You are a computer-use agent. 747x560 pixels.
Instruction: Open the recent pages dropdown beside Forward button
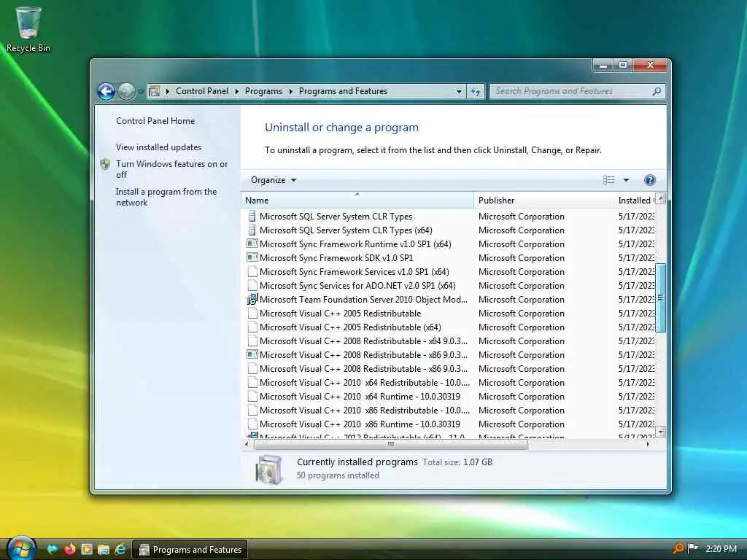tap(141, 91)
